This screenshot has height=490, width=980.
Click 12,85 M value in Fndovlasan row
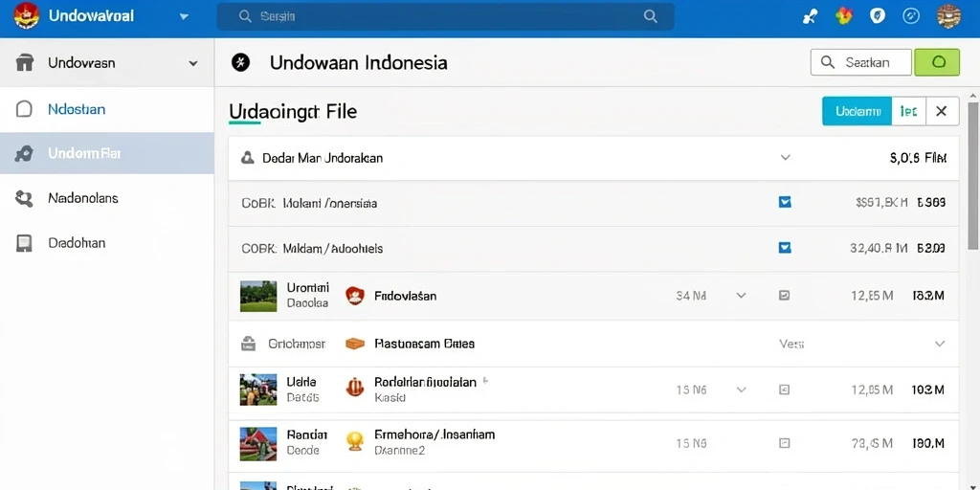tap(872, 296)
